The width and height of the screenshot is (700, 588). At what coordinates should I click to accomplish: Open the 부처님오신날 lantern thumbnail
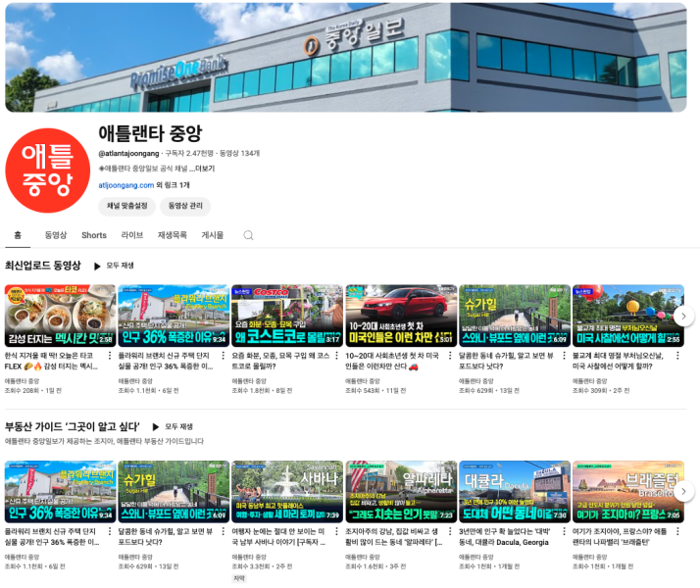pos(628,316)
